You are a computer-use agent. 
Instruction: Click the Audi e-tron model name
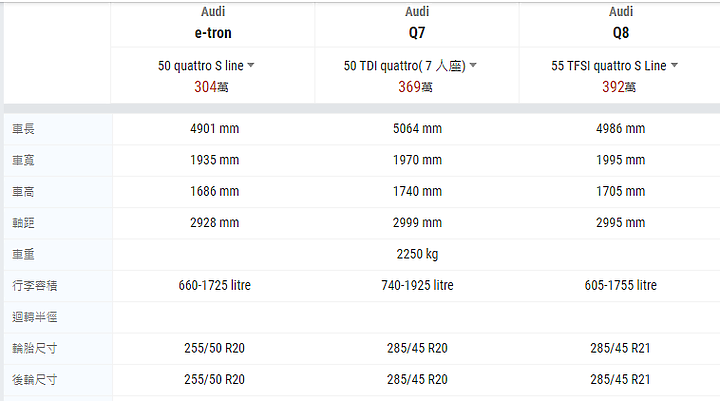pos(213,33)
